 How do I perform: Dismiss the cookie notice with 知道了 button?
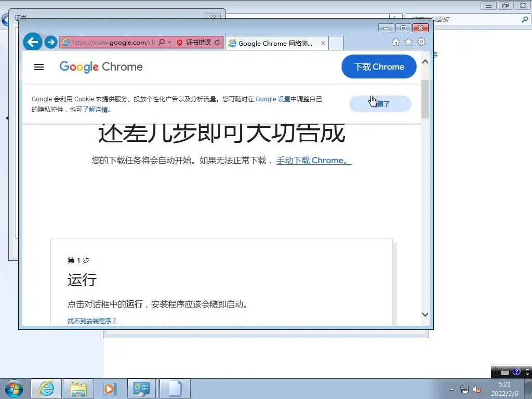point(380,104)
